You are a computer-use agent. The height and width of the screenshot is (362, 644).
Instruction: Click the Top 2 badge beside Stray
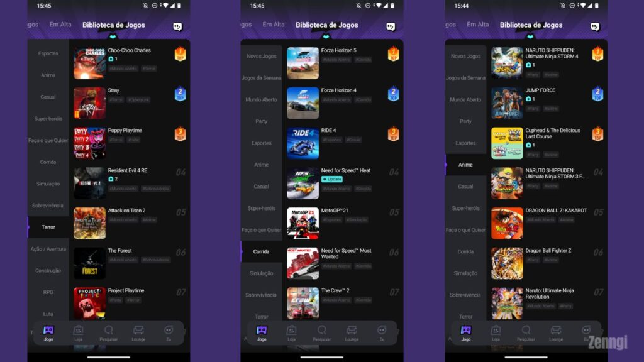(180, 94)
